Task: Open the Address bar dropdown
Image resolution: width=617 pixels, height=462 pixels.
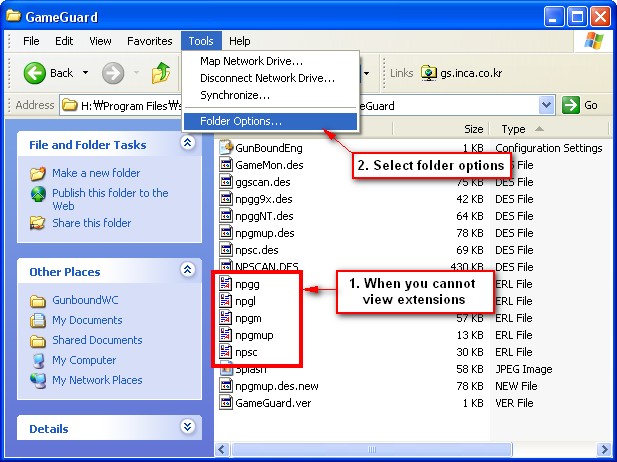Action: coord(546,105)
